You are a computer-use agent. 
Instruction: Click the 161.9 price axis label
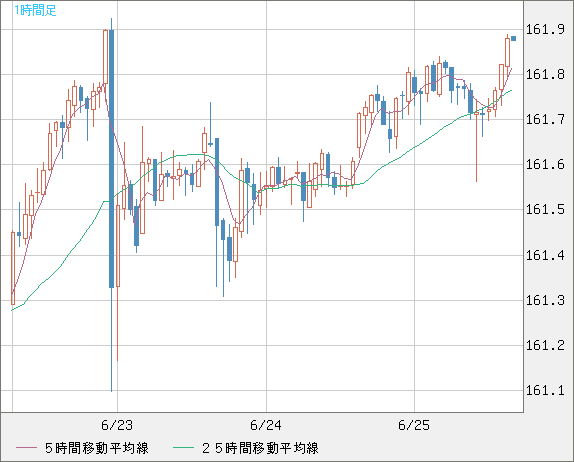545,29
